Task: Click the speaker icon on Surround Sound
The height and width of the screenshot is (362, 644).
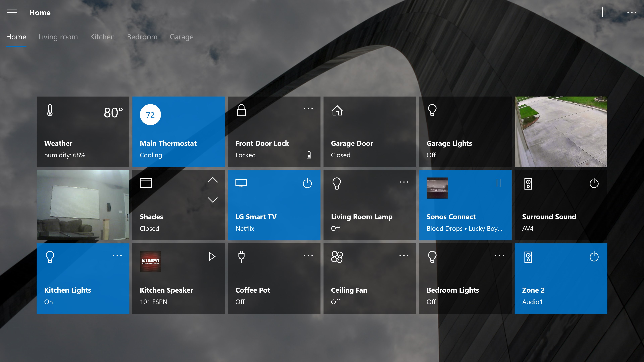Action: coord(528,184)
